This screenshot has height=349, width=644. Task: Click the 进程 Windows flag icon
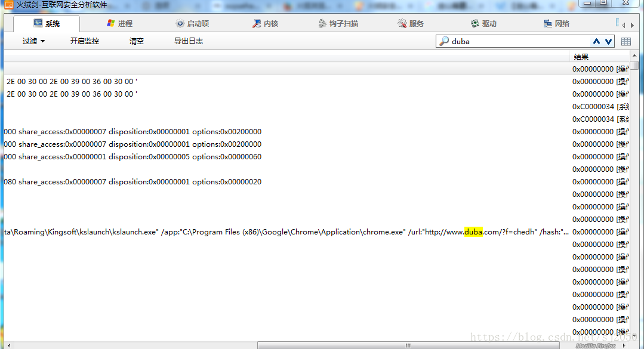[x=111, y=23]
